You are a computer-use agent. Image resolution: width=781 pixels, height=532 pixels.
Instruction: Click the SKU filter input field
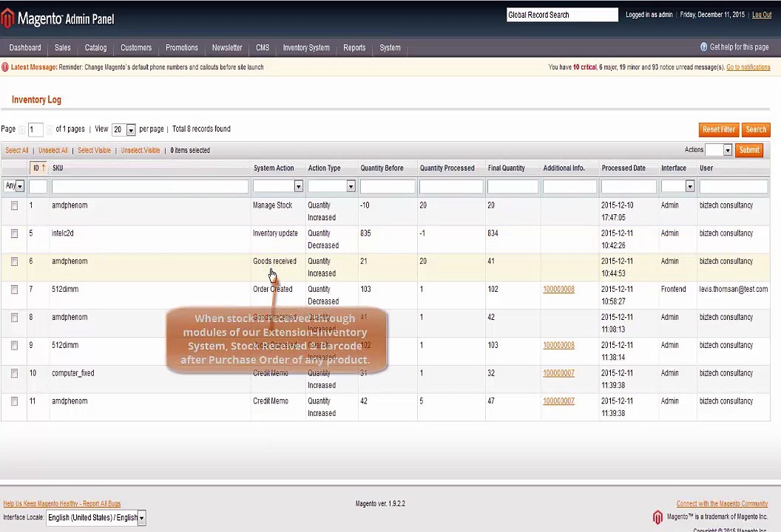coord(150,186)
